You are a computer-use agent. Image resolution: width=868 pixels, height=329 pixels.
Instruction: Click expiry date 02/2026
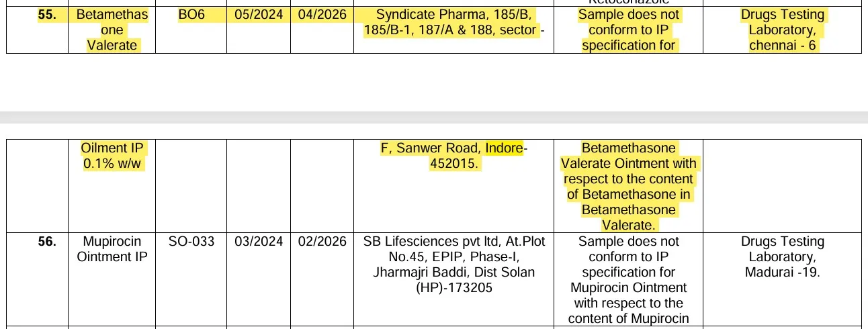click(x=322, y=242)
